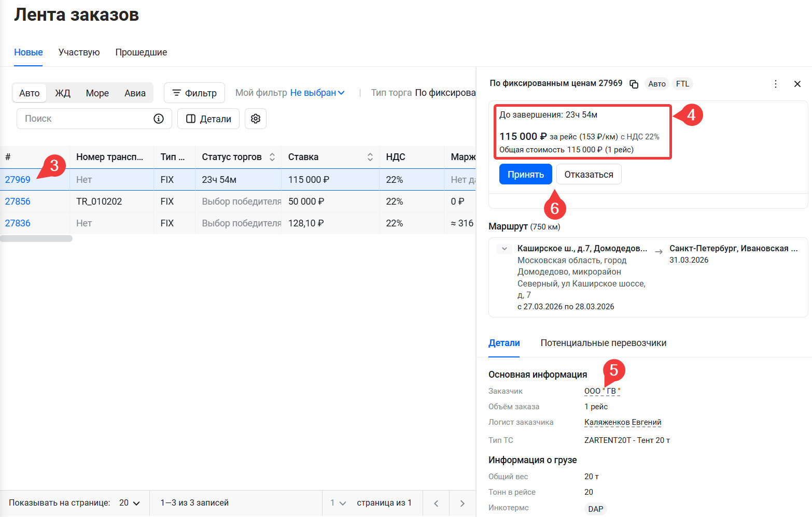Open the three-dot options menu in details panel

coord(775,84)
